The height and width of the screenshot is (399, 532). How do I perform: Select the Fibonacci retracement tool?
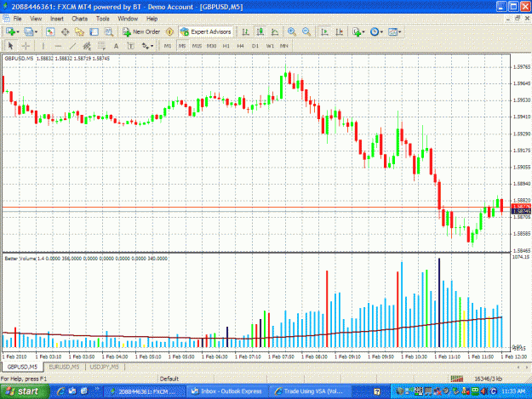click(x=101, y=46)
